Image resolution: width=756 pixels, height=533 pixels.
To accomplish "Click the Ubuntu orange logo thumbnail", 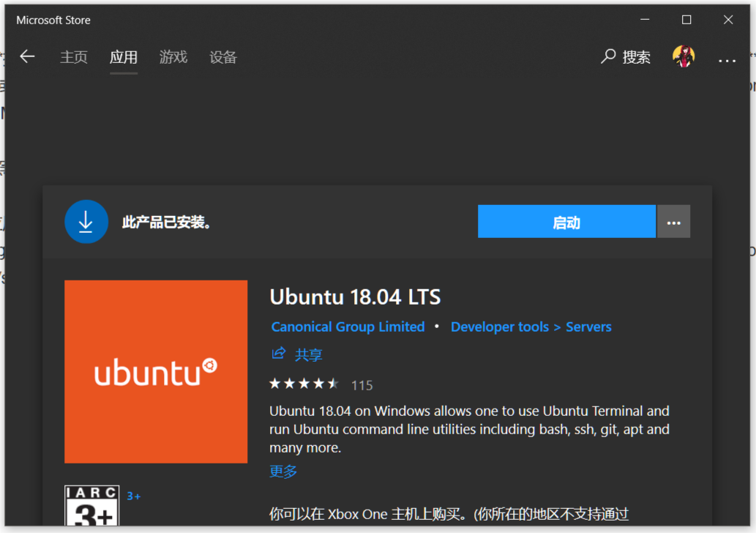I will 156,371.
